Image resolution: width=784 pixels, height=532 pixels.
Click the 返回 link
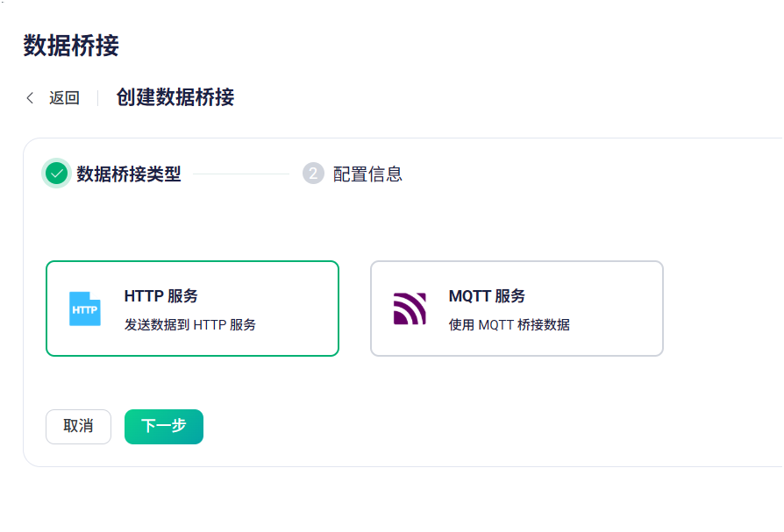pos(65,98)
